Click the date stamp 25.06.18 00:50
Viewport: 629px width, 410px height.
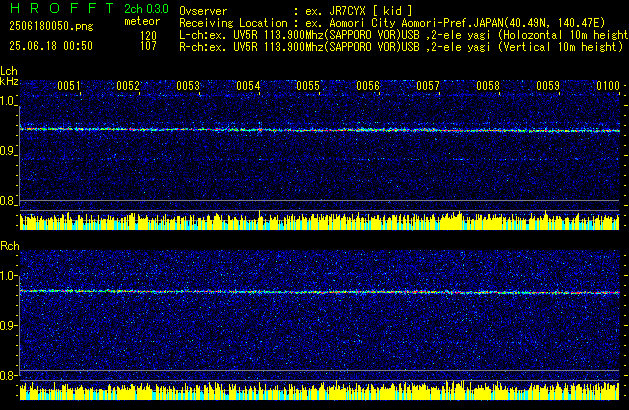[51, 46]
